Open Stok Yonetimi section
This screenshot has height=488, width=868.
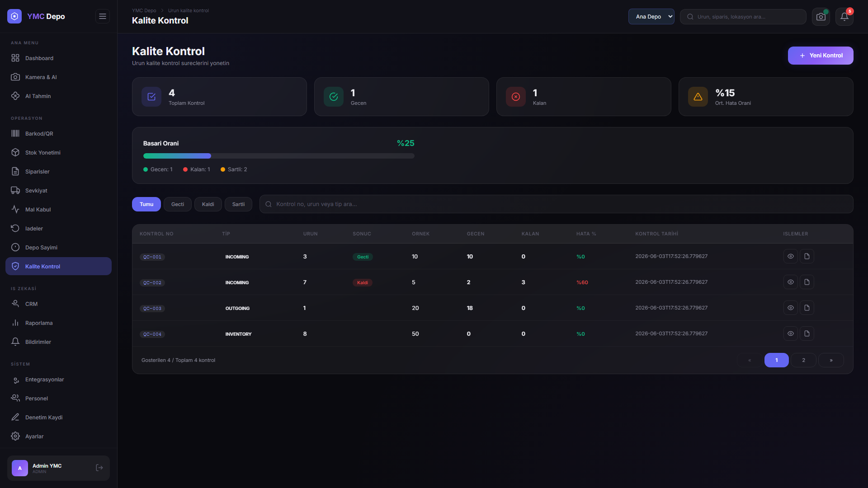[x=58, y=153]
